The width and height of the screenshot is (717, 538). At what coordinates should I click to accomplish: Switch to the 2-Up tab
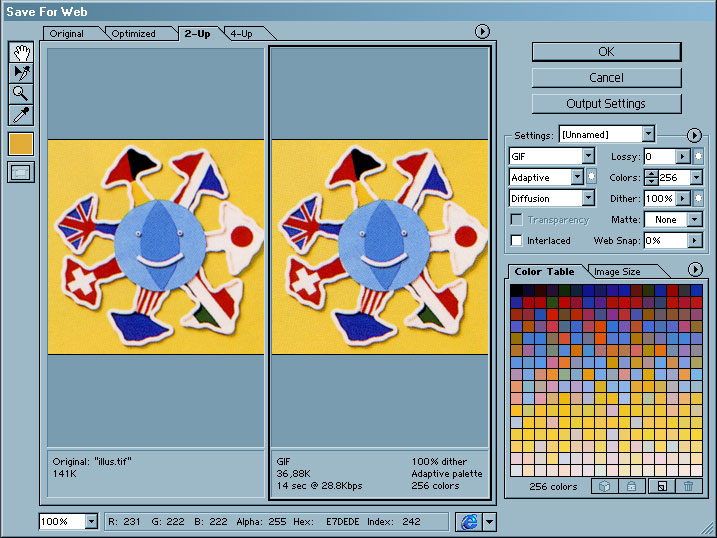coord(198,33)
